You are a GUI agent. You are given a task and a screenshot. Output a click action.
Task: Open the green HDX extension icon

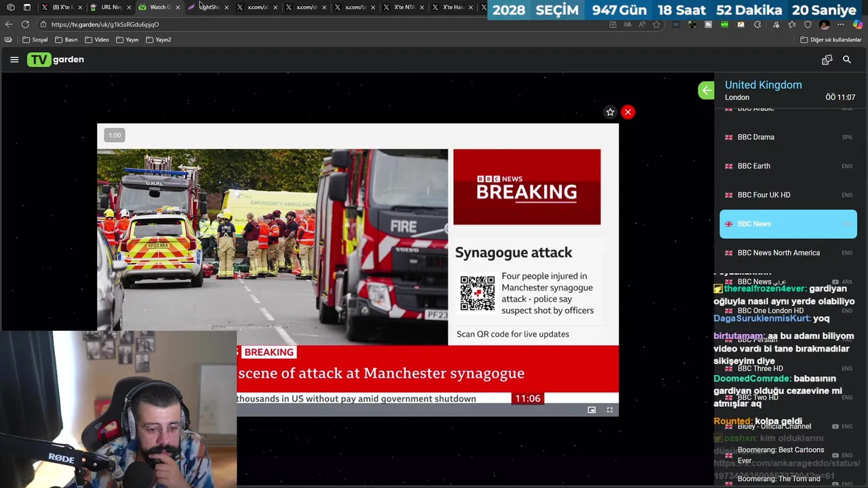[x=724, y=24]
